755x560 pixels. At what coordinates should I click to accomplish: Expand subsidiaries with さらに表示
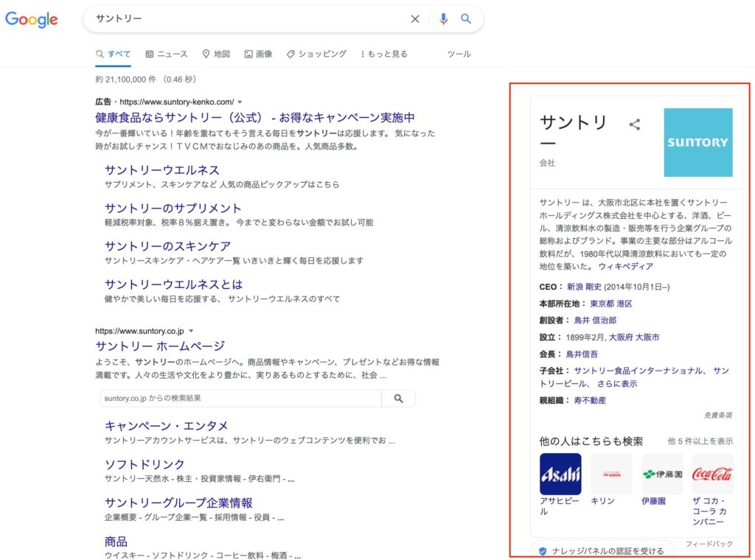point(617,383)
